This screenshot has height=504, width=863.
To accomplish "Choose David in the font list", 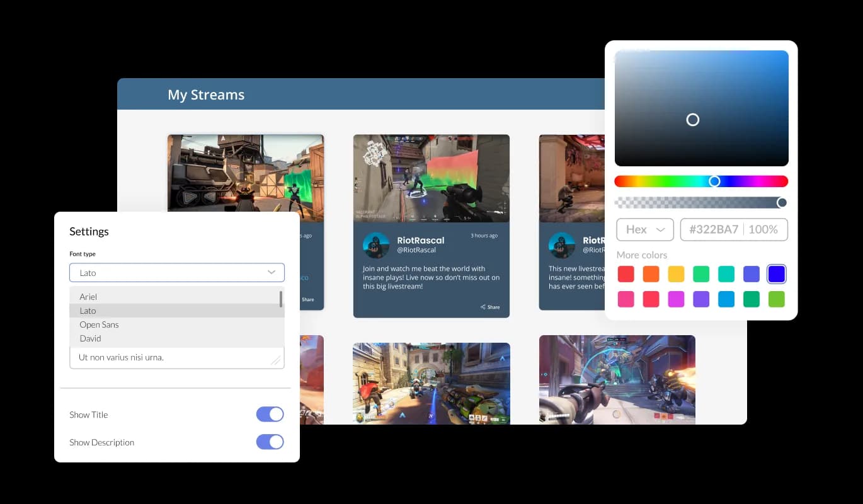I will click(x=90, y=338).
